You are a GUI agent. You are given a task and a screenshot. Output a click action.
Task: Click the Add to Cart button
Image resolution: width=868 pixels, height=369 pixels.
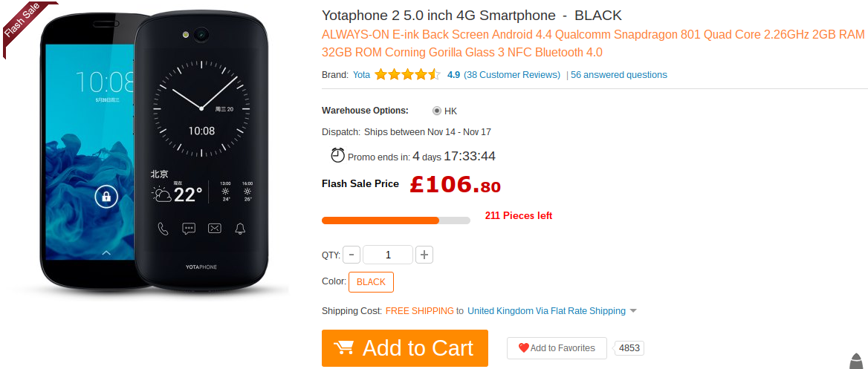click(x=405, y=348)
